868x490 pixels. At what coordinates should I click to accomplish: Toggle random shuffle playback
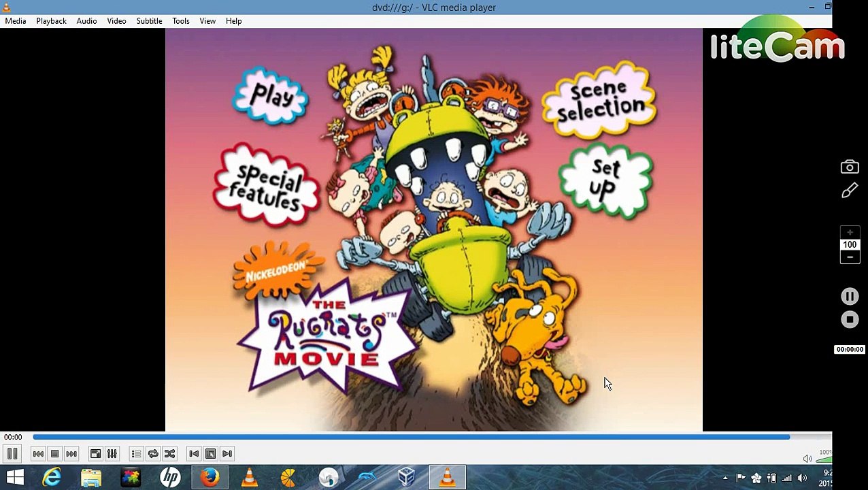point(169,454)
